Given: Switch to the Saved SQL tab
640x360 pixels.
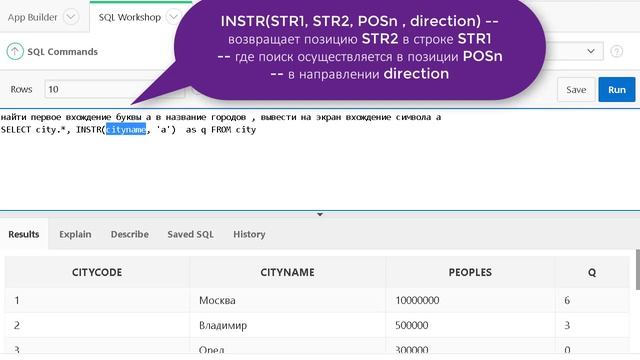Looking at the screenshot, I should [x=191, y=234].
